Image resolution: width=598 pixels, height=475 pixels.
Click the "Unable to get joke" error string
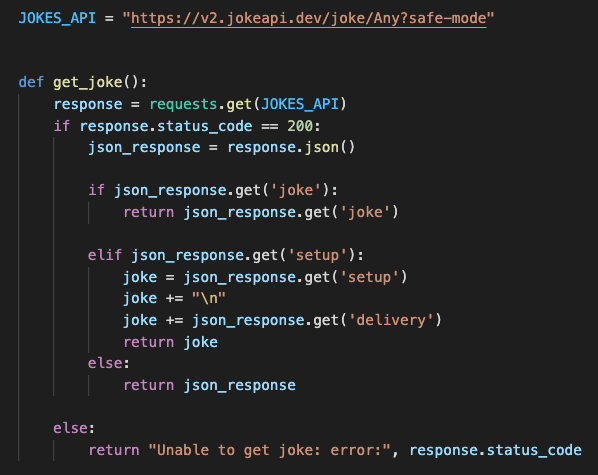click(270, 451)
